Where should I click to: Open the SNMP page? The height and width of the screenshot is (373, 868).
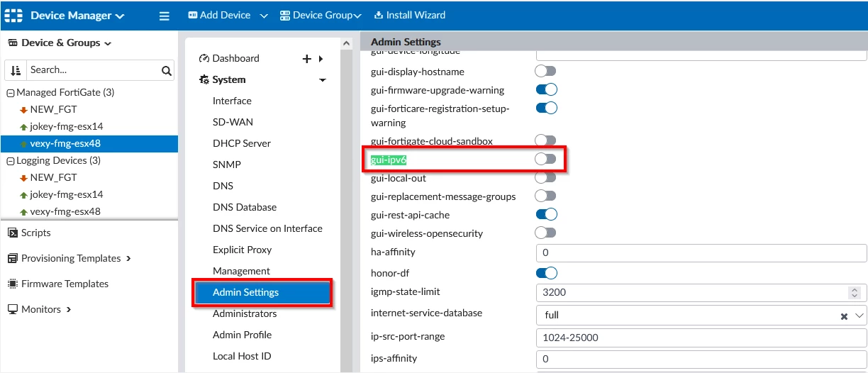pyautogui.click(x=227, y=165)
